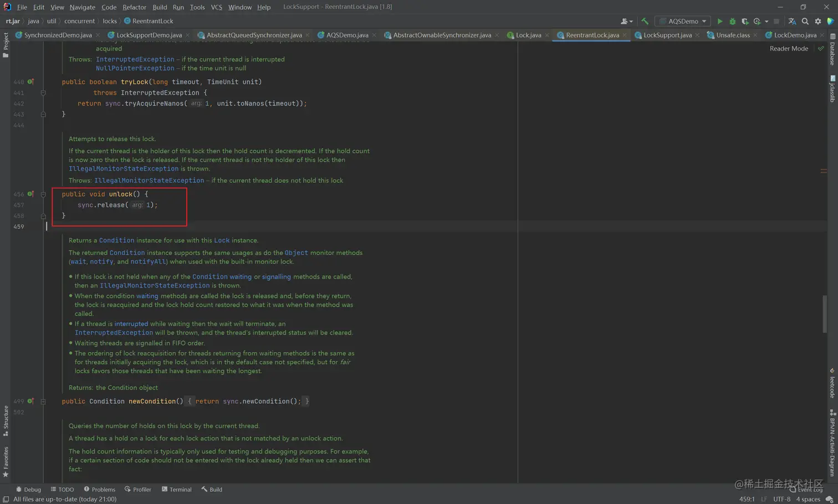Start debugging with the green bug icon
This screenshot has width=838, height=504.
[732, 21]
